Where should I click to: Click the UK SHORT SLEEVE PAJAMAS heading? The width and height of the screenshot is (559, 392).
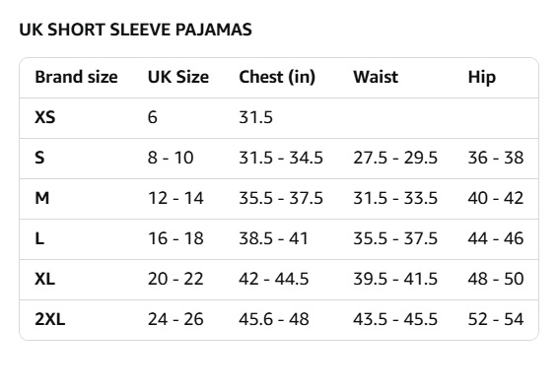click(x=135, y=30)
